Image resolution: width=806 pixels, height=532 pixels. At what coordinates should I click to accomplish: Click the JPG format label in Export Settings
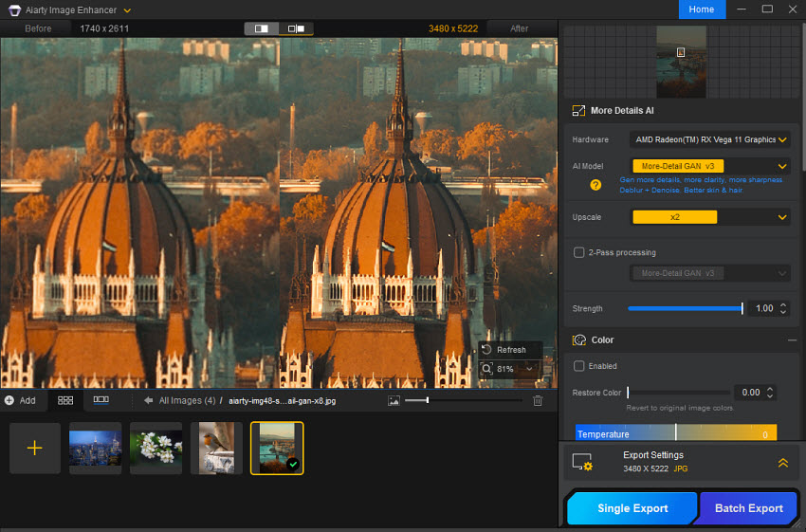(x=681, y=468)
